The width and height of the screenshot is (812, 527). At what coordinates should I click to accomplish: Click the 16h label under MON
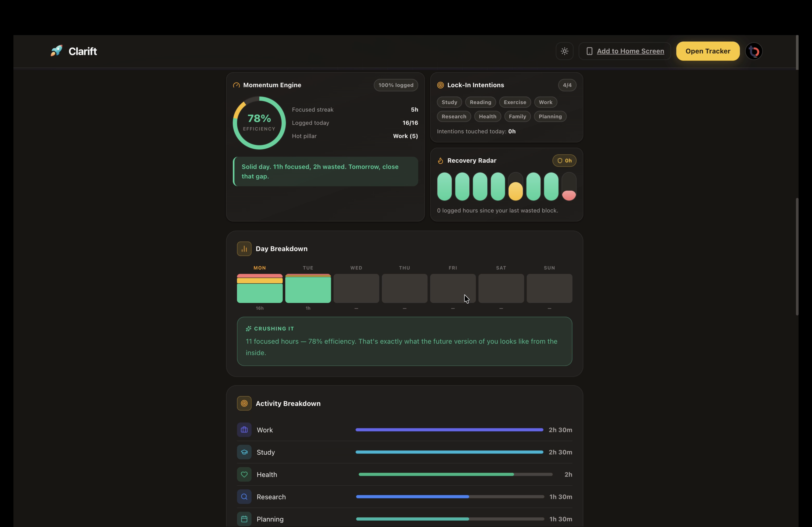pos(260,308)
